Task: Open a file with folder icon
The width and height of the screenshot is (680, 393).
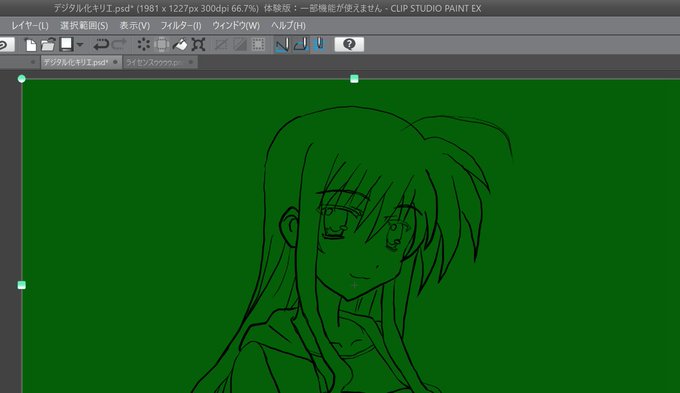Action: [48, 44]
